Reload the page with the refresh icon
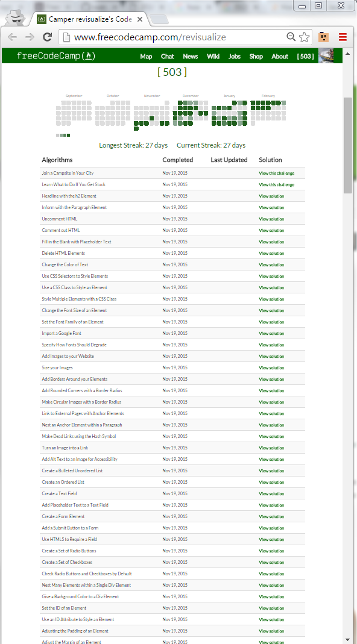 pyautogui.click(x=47, y=37)
